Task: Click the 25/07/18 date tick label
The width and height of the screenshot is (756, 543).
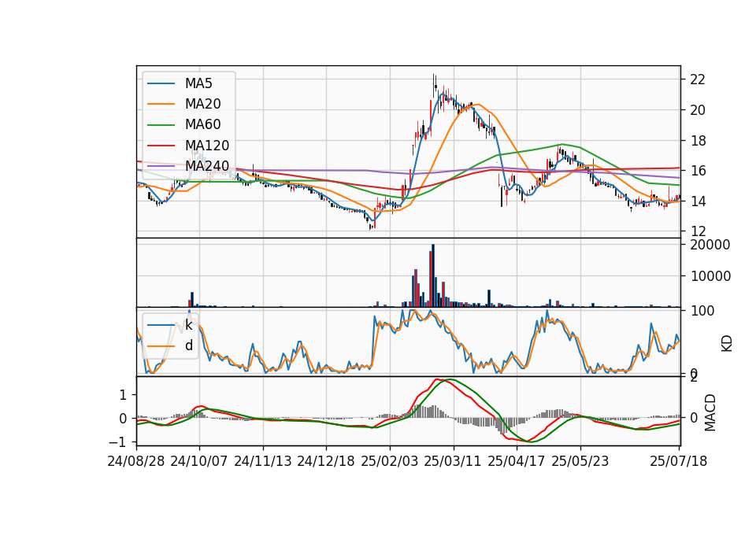Action: 679,461
